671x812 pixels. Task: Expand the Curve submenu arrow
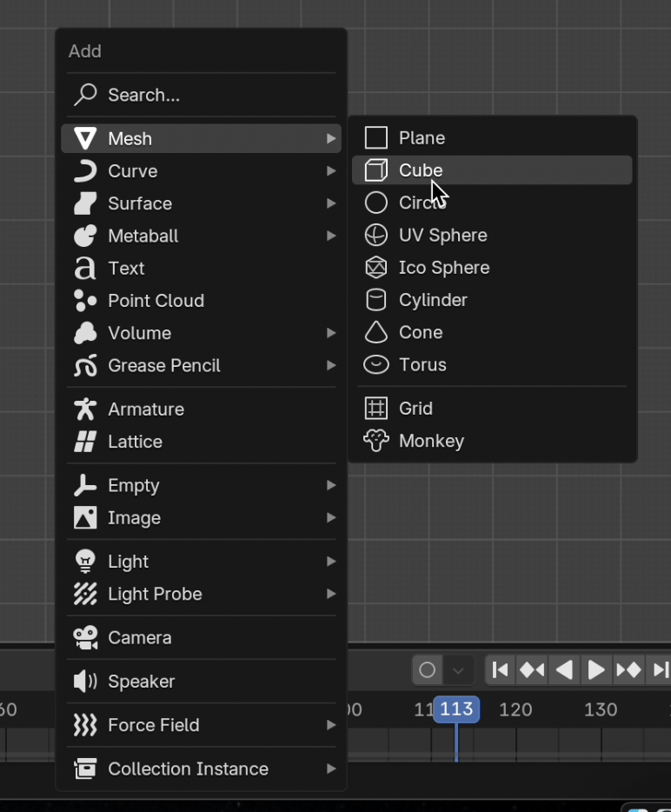point(330,171)
